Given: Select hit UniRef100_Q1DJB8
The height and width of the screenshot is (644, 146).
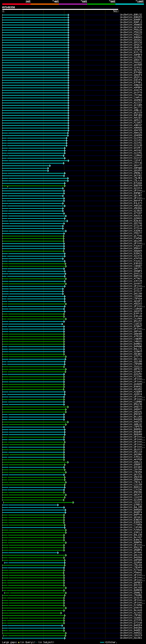Looking at the screenshot, I should [131, 361].
